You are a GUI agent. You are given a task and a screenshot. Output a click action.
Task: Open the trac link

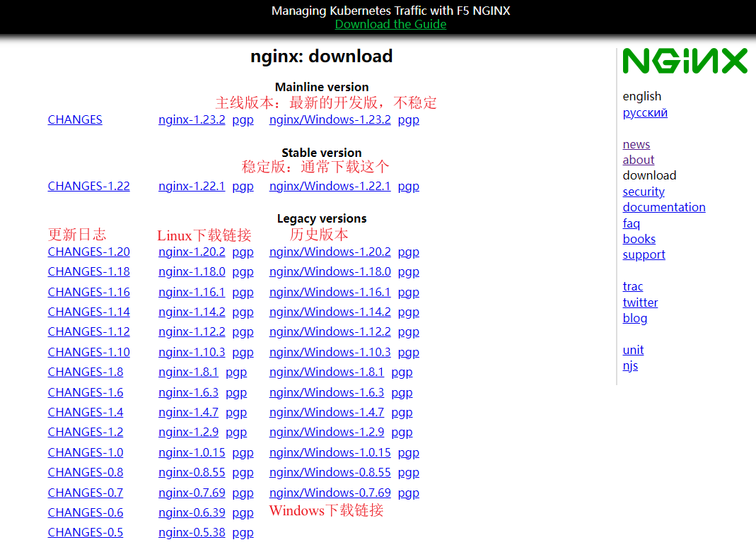click(632, 286)
